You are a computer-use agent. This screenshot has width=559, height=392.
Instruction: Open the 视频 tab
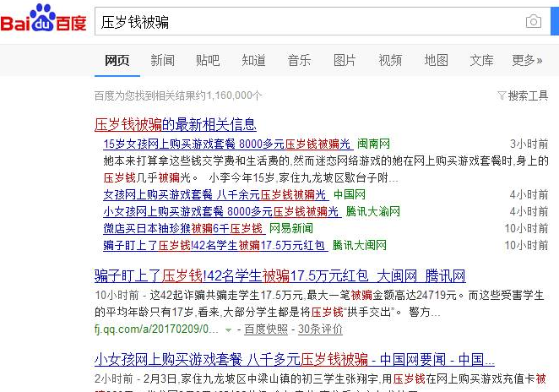tap(390, 60)
